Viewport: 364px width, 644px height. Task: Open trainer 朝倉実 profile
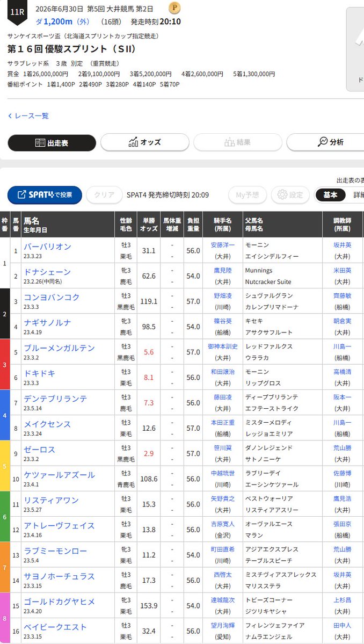[x=342, y=321]
